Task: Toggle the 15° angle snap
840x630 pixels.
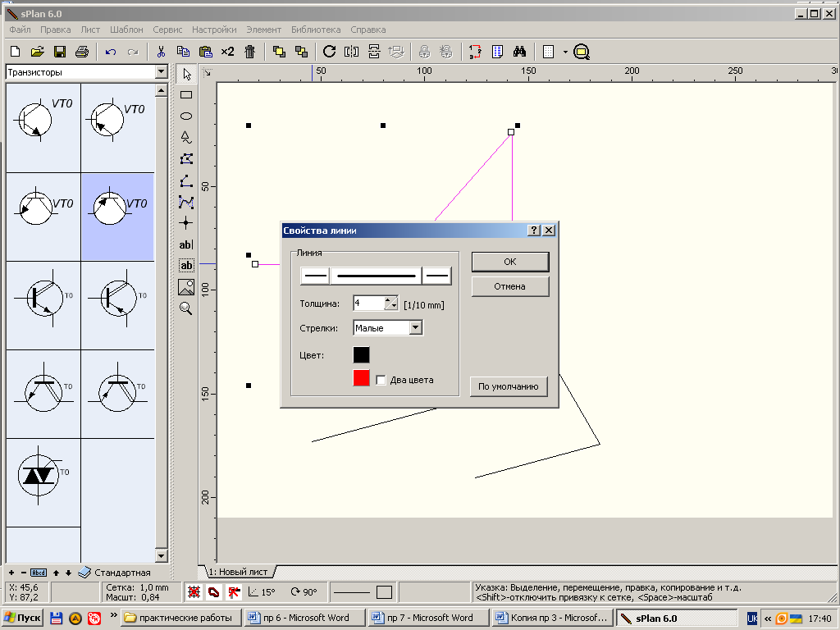Action: click(262, 592)
